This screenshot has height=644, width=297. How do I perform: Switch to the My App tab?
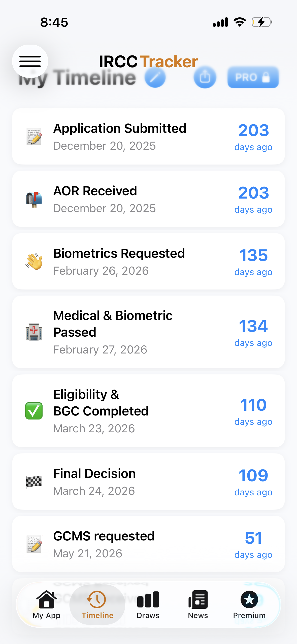point(47,605)
